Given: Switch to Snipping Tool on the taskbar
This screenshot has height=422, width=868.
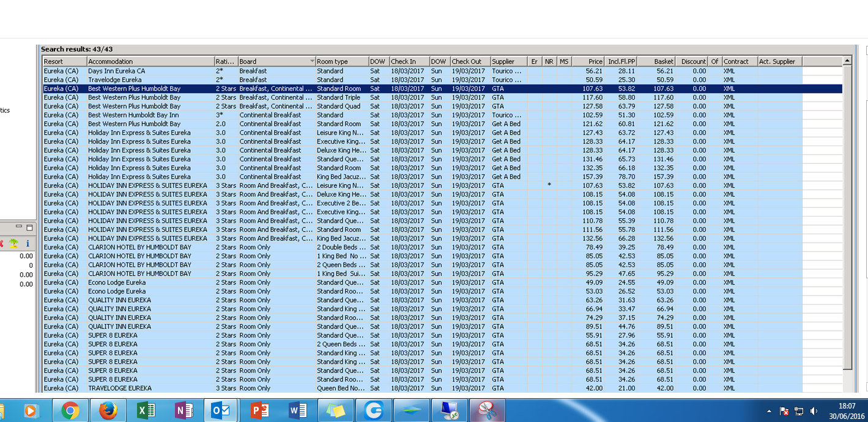Looking at the screenshot, I should (x=487, y=410).
